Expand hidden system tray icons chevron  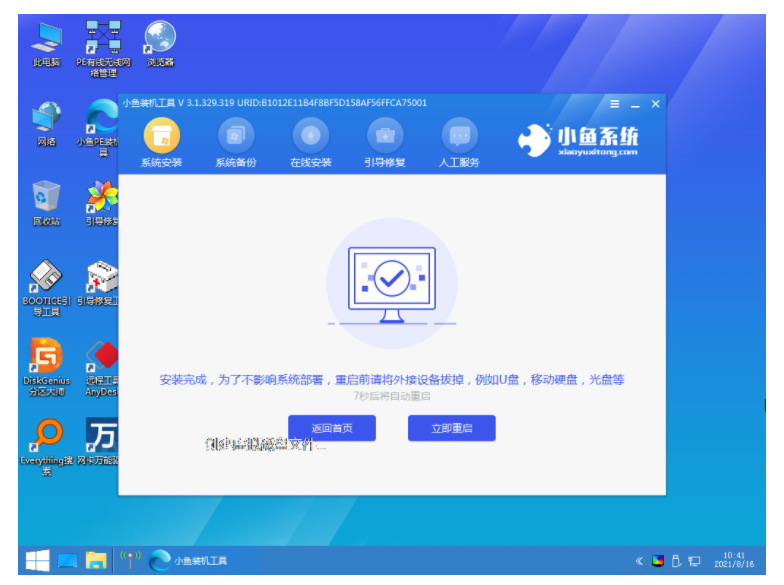(x=639, y=561)
